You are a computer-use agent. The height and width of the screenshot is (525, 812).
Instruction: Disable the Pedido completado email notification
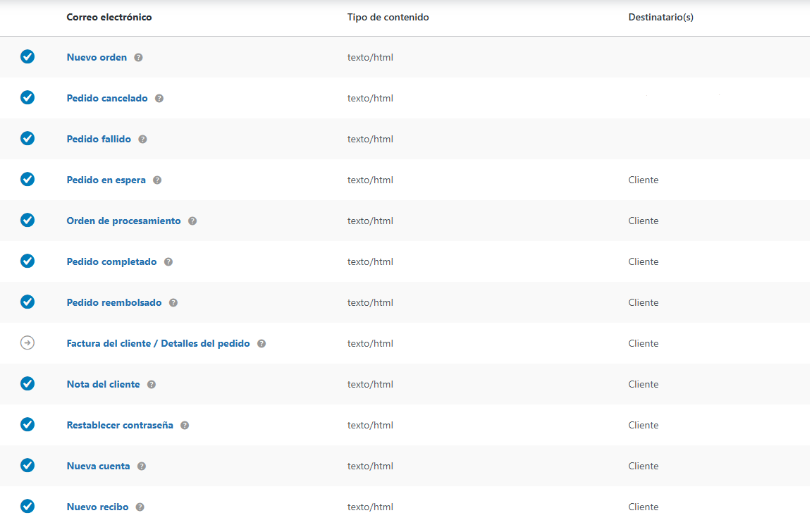(27, 261)
